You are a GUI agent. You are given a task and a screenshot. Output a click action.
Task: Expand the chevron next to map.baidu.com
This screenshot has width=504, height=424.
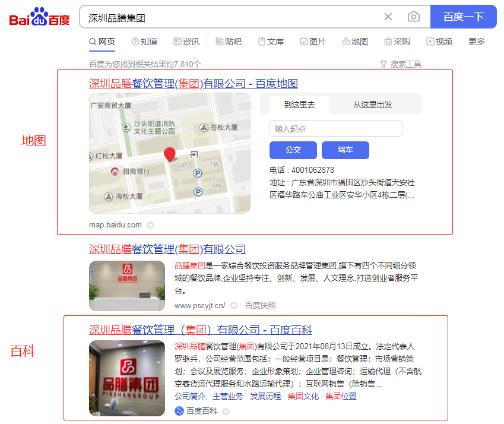[150, 225]
